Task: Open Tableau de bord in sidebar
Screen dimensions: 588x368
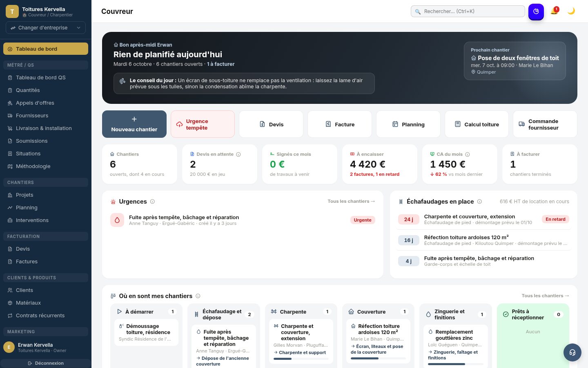Action: click(x=46, y=49)
